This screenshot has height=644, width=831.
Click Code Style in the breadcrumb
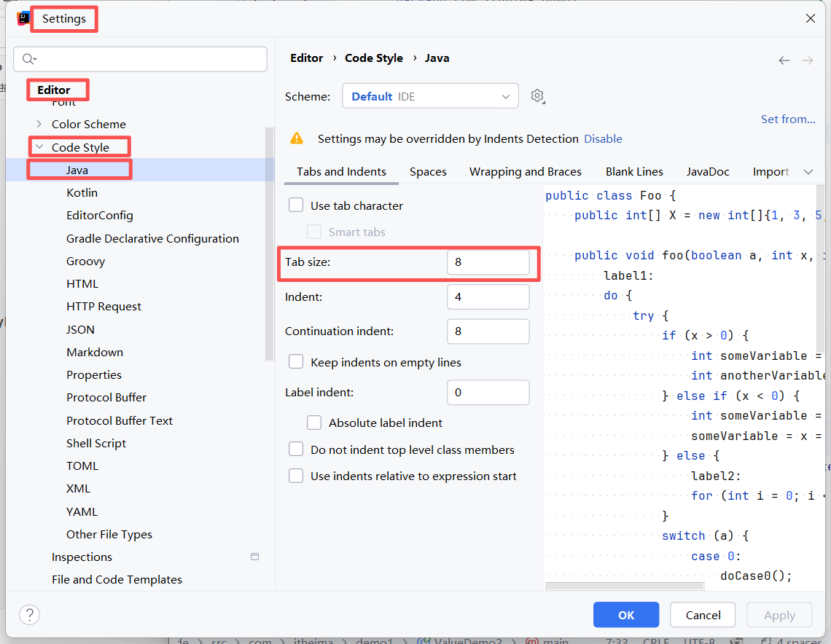coord(374,58)
